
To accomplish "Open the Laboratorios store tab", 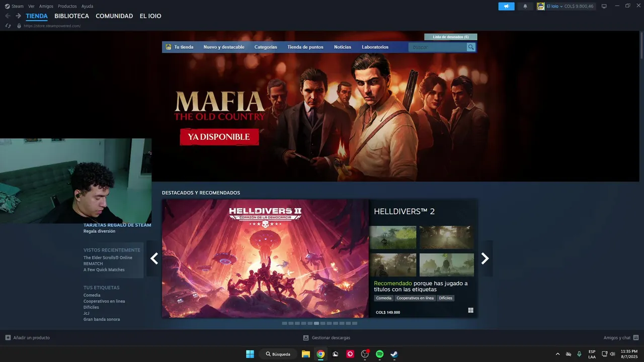I will [375, 47].
